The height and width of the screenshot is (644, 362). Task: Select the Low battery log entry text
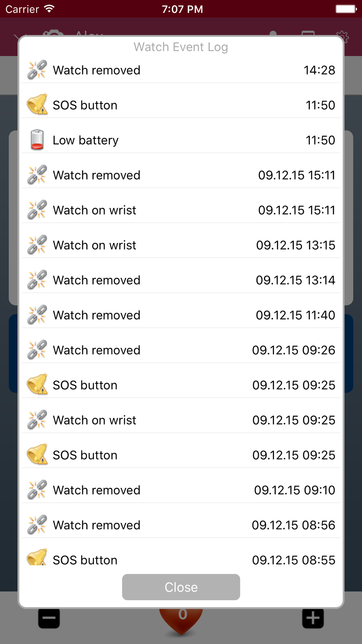86,140
